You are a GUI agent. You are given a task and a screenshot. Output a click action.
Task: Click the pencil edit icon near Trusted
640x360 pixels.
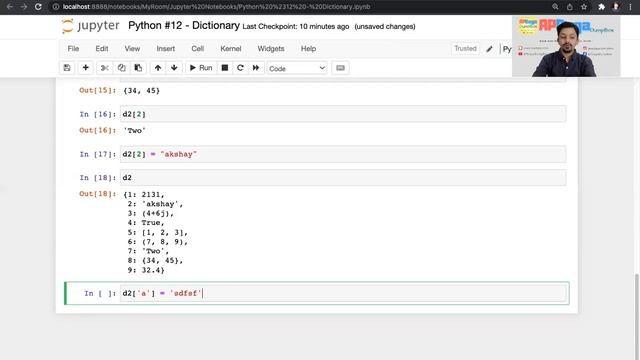489,49
